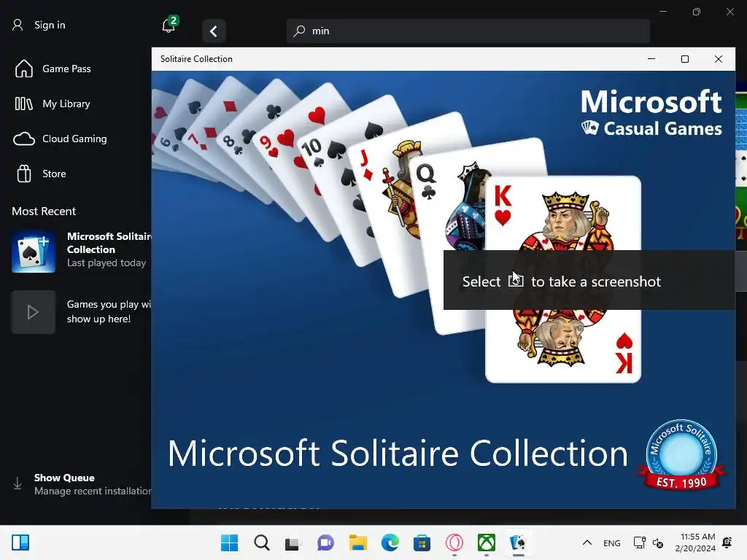Open Windows Widgets from taskbar
The height and width of the screenshot is (560, 747).
pyautogui.click(x=20, y=542)
